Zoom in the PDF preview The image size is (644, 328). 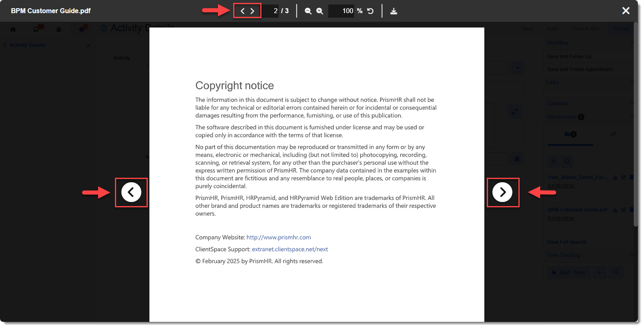(x=320, y=11)
